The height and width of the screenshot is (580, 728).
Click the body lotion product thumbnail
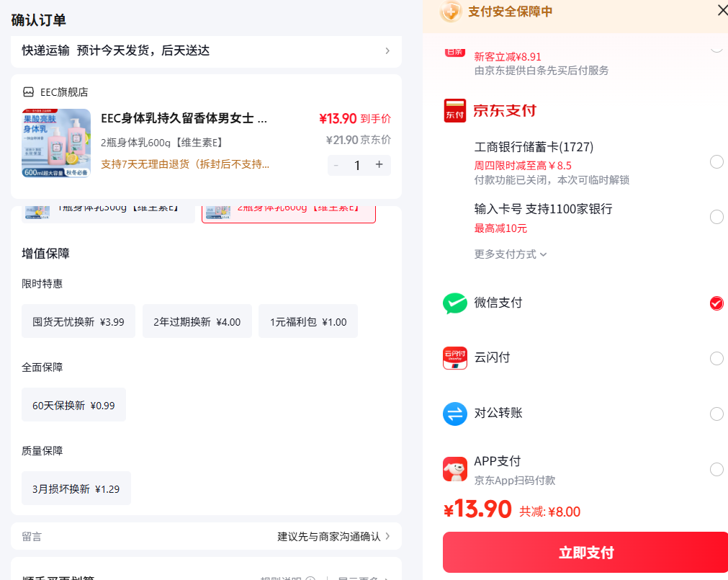56,143
